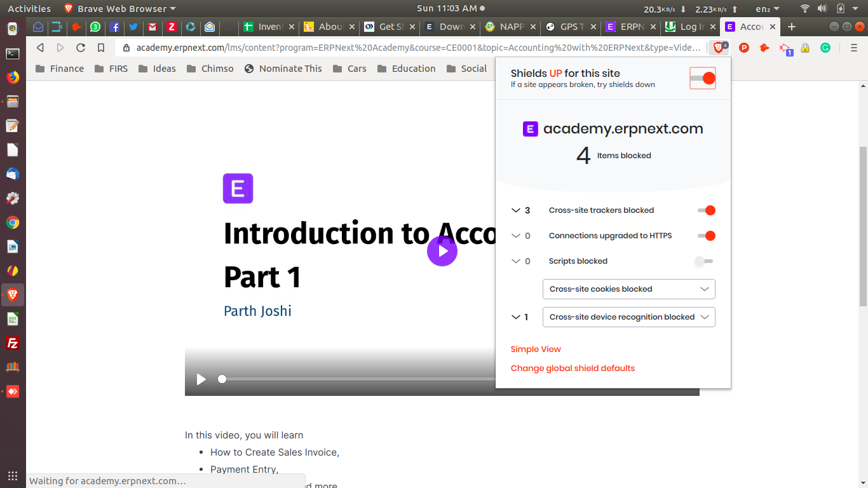Launch Google Chrome from the dock
Image resolution: width=868 pixels, height=488 pixels.
(13, 222)
